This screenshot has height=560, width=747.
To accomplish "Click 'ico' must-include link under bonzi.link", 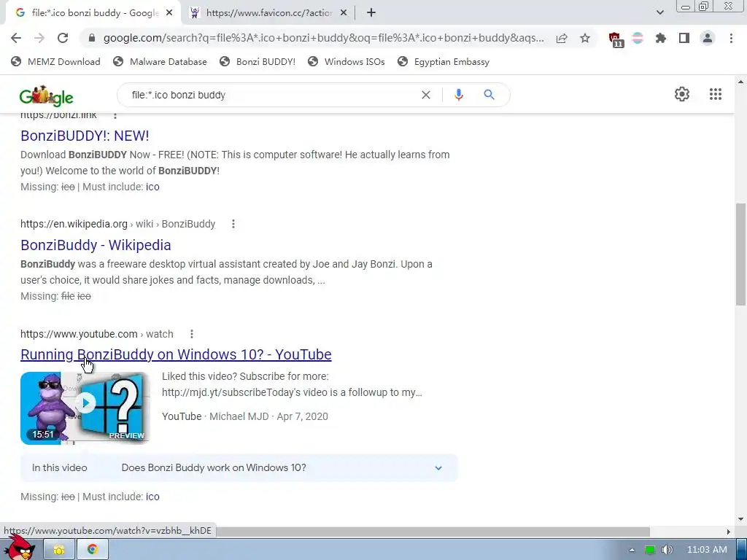I will coord(152,187).
